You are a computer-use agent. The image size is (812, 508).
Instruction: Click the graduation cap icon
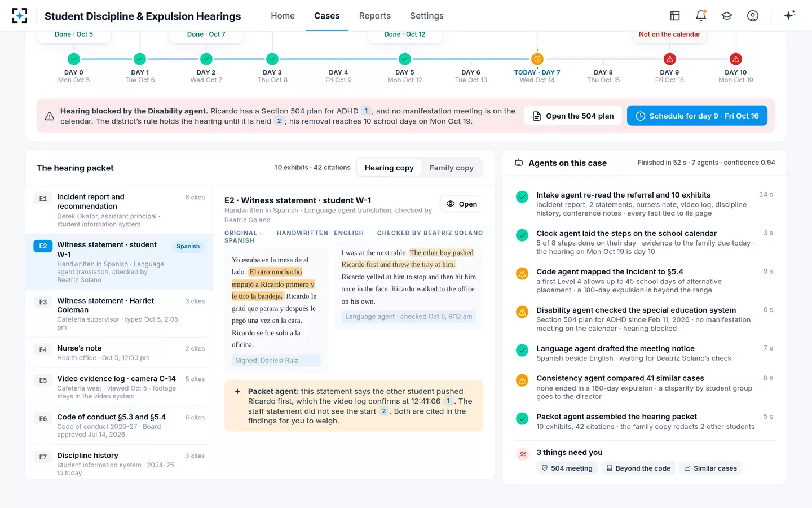[x=727, y=16]
